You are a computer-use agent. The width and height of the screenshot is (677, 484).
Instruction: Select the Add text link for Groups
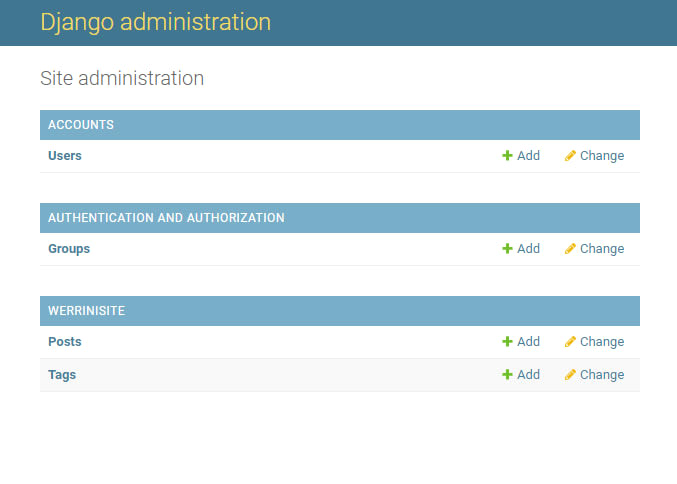tap(528, 249)
